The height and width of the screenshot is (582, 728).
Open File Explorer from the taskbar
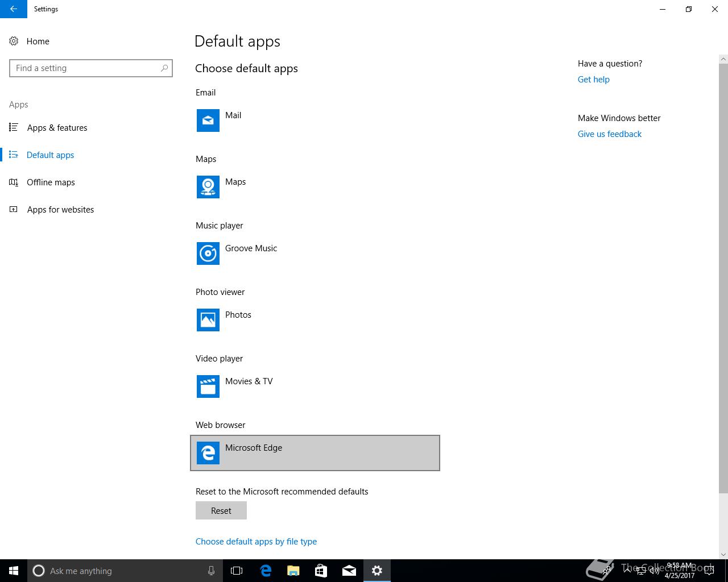293,571
